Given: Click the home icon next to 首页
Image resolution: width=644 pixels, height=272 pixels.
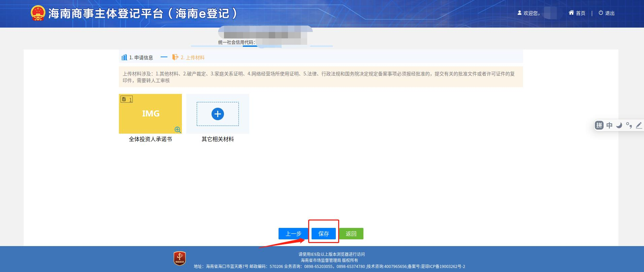Looking at the screenshot, I should point(571,13).
